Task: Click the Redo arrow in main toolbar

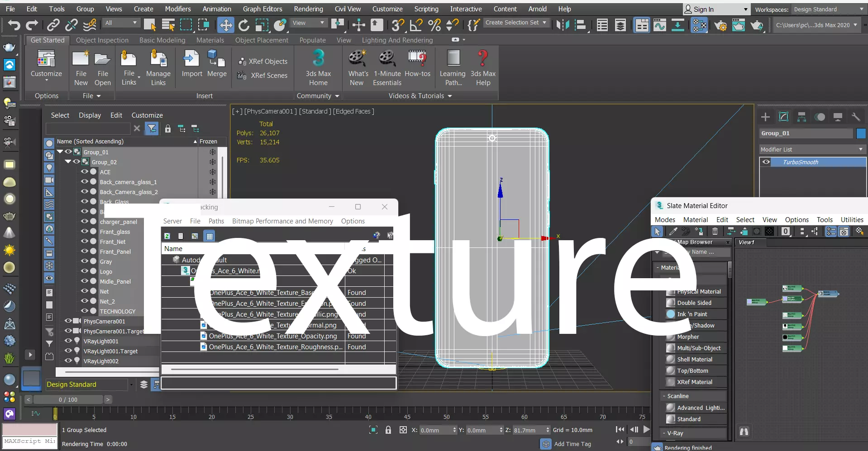Action: pos(32,25)
